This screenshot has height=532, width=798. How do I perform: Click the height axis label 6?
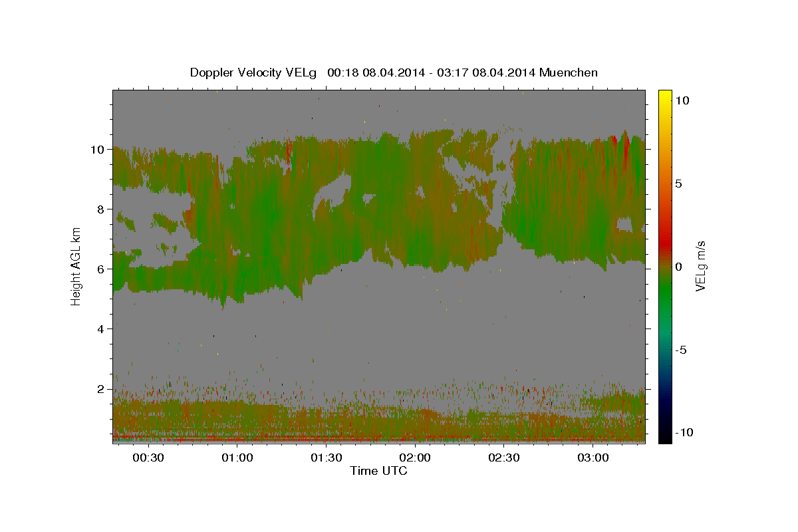point(101,269)
